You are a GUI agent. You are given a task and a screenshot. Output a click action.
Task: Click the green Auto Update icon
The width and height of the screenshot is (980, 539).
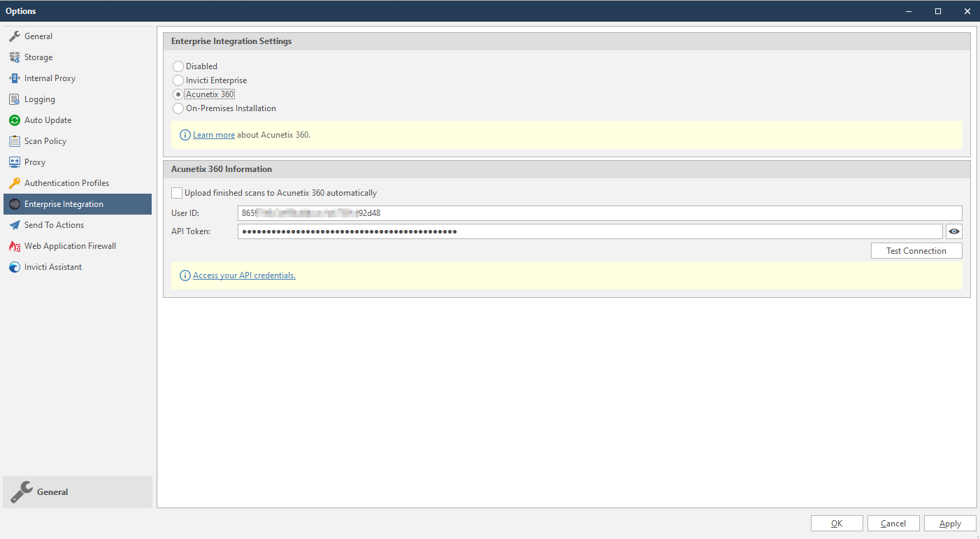tap(14, 120)
